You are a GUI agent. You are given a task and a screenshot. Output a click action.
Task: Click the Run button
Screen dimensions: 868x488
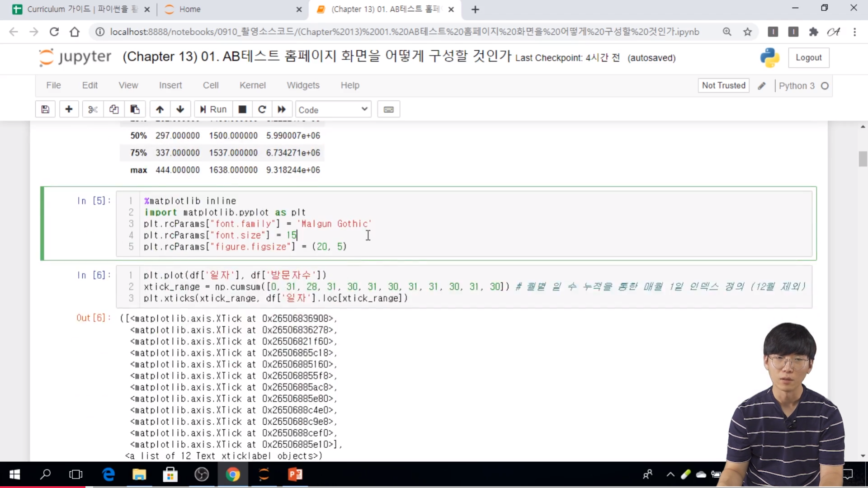[213, 109]
